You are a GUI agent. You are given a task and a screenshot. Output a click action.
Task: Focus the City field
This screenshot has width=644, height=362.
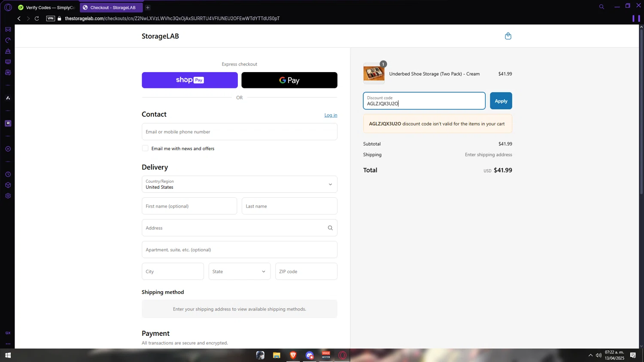coord(173,271)
